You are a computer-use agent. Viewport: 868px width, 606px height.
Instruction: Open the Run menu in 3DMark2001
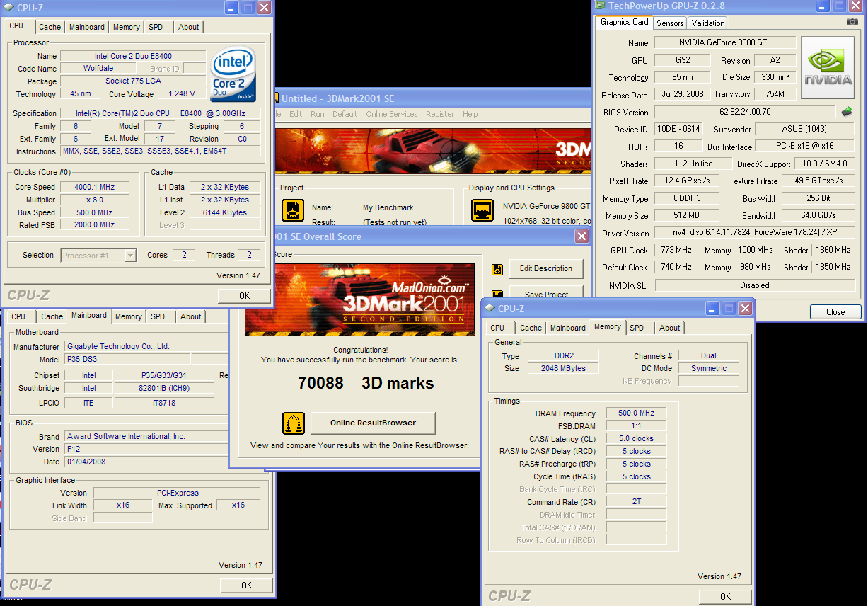coord(318,114)
